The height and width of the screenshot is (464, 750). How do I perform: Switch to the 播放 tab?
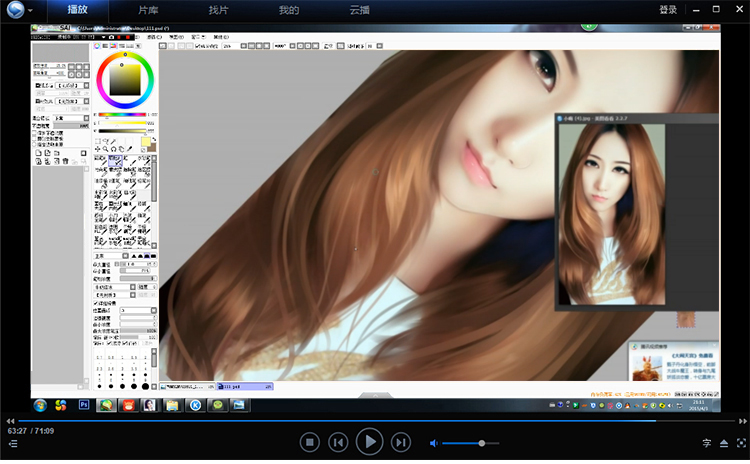[77, 10]
